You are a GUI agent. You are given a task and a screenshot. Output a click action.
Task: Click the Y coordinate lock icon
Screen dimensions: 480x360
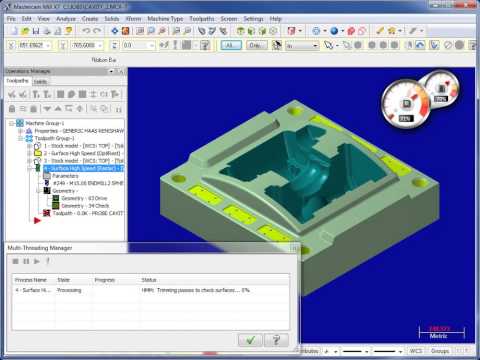click(x=63, y=45)
